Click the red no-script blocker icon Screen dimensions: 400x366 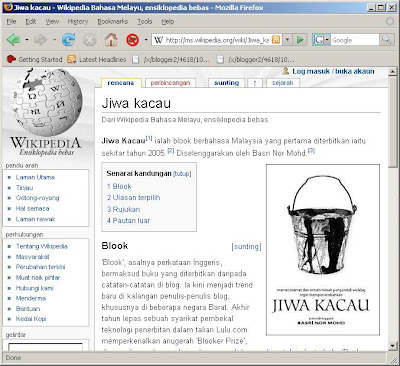point(132,40)
